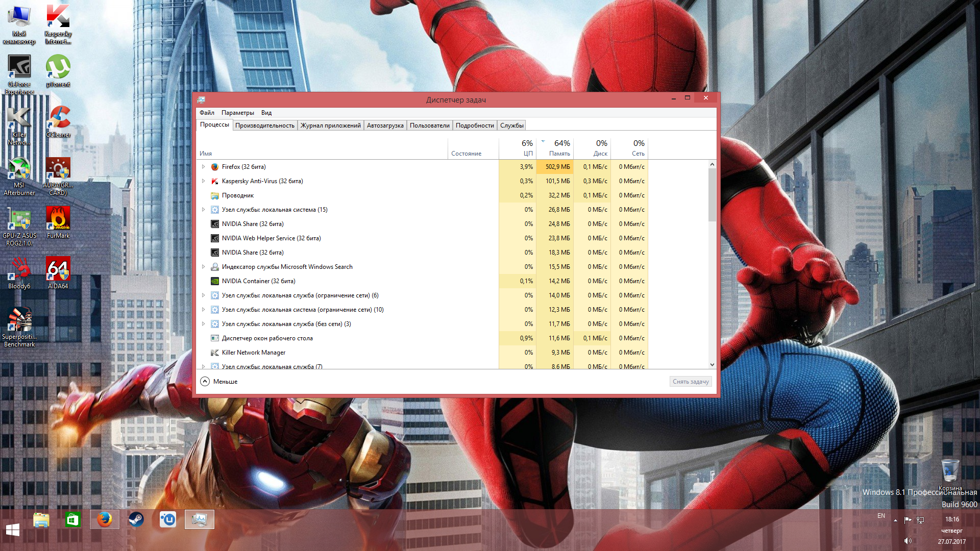Click the Снять задачу button
Image resolution: width=980 pixels, height=551 pixels.
point(690,382)
